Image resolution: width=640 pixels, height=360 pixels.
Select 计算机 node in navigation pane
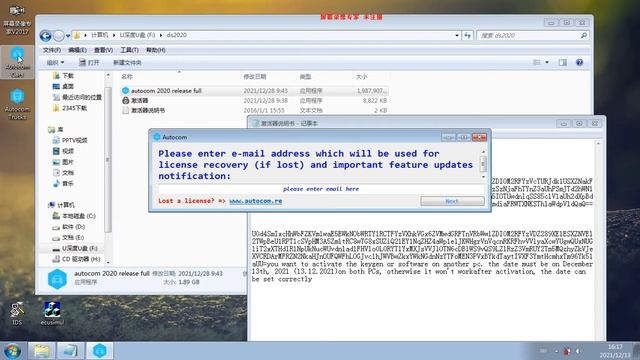[x=61, y=205]
